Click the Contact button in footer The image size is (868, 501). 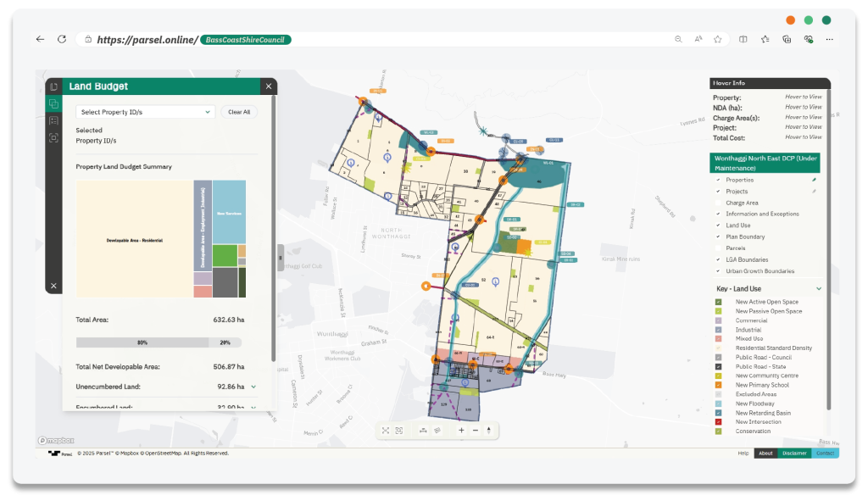click(825, 454)
